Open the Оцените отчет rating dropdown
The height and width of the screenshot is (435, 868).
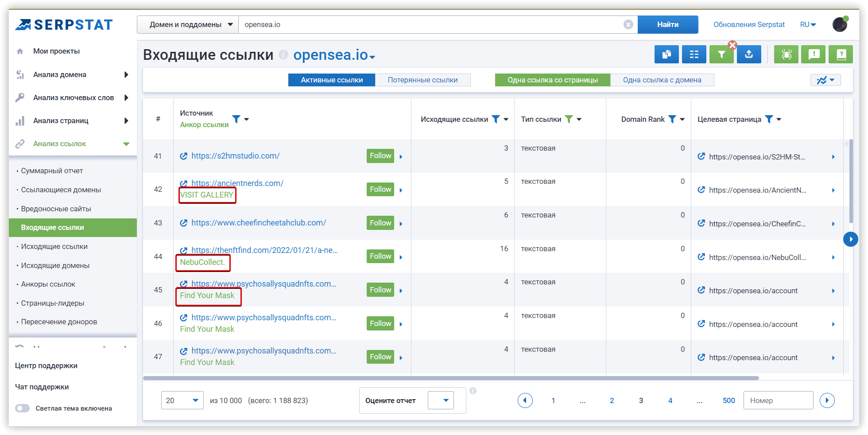pyautogui.click(x=441, y=400)
